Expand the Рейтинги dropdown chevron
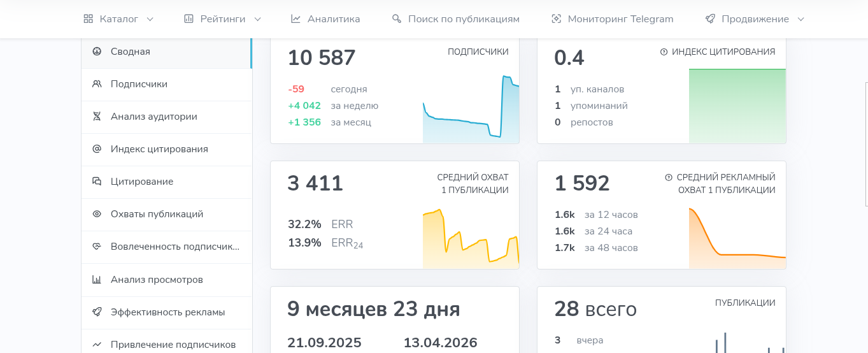 [257, 19]
